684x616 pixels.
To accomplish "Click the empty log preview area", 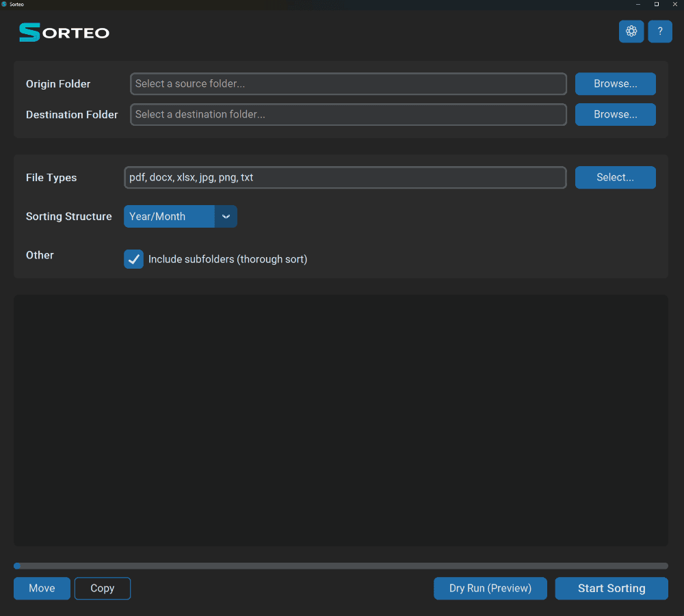I will 340,420.
